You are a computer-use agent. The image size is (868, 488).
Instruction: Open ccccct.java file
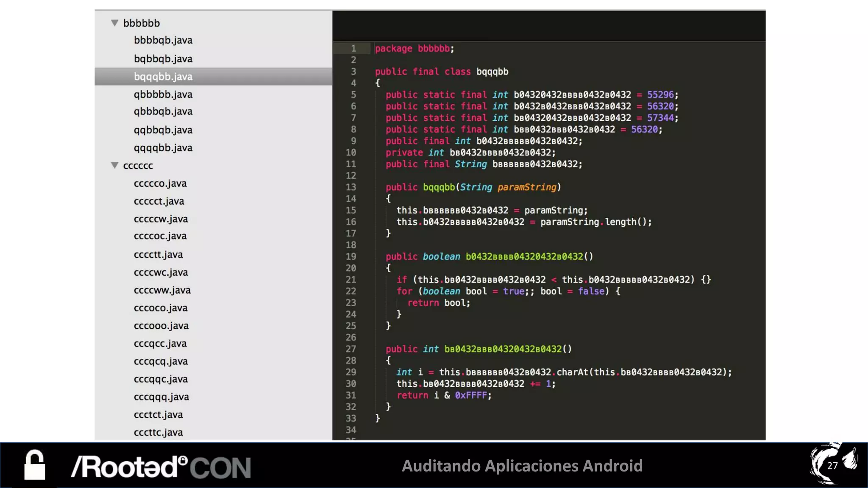pos(159,201)
